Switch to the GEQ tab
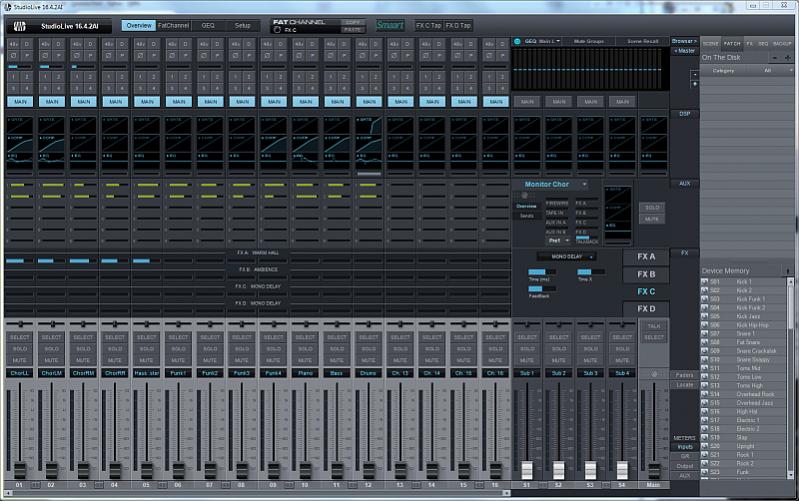The height and width of the screenshot is (501, 799). click(208, 25)
